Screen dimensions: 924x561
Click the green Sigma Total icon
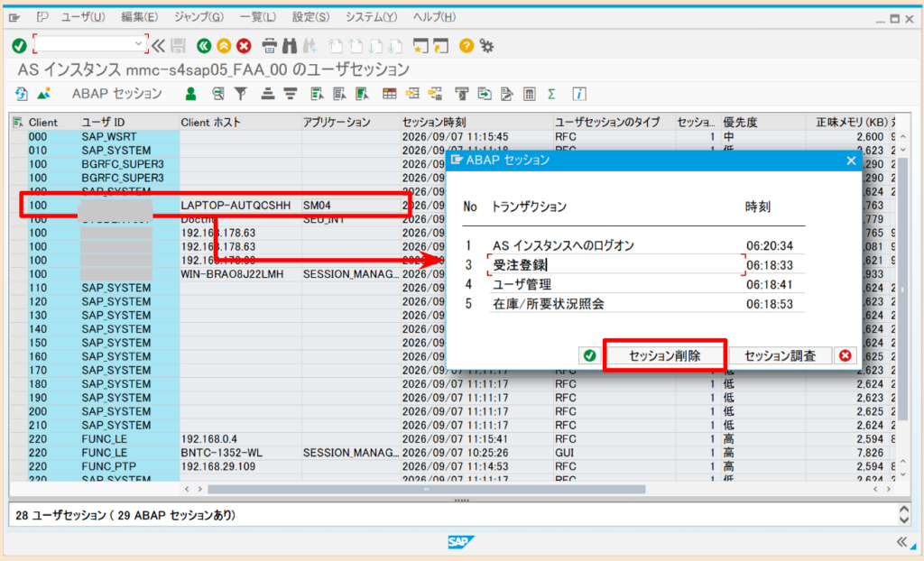point(551,94)
